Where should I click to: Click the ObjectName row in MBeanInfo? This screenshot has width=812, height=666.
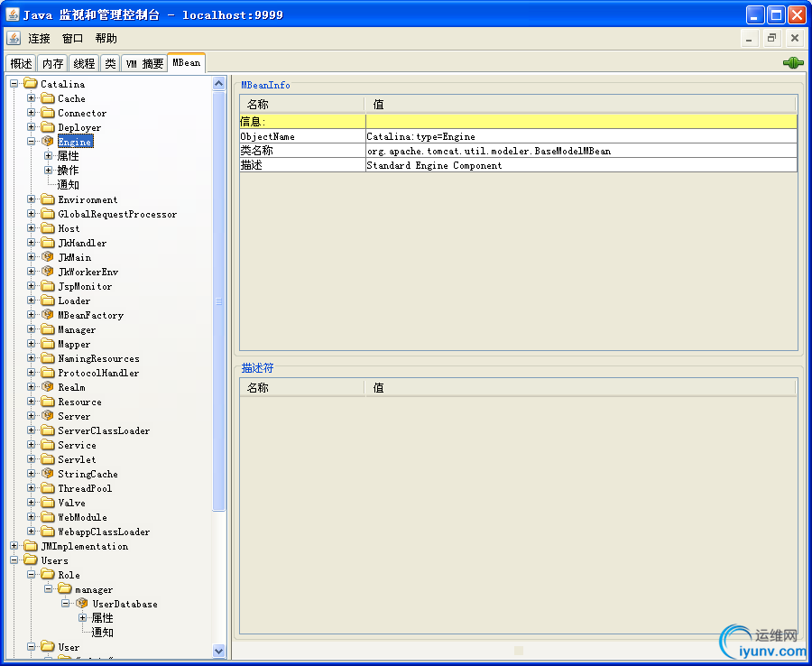518,137
